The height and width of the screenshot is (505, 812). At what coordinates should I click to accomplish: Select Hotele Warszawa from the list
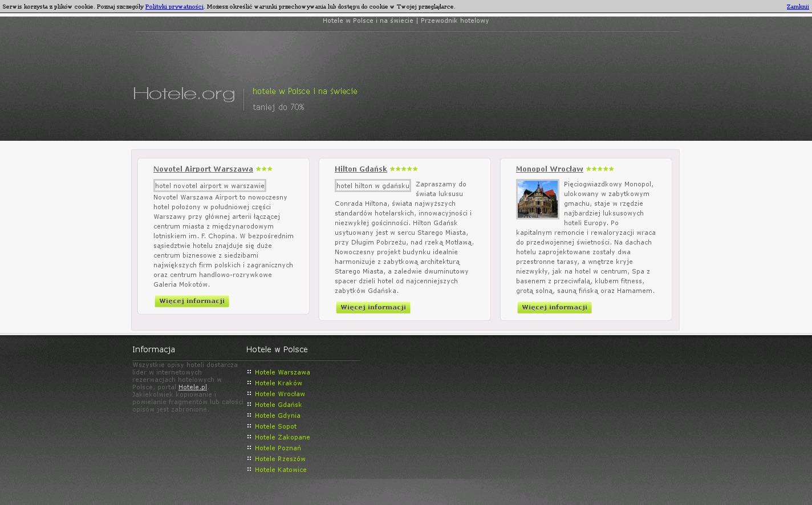pyautogui.click(x=282, y=372)
